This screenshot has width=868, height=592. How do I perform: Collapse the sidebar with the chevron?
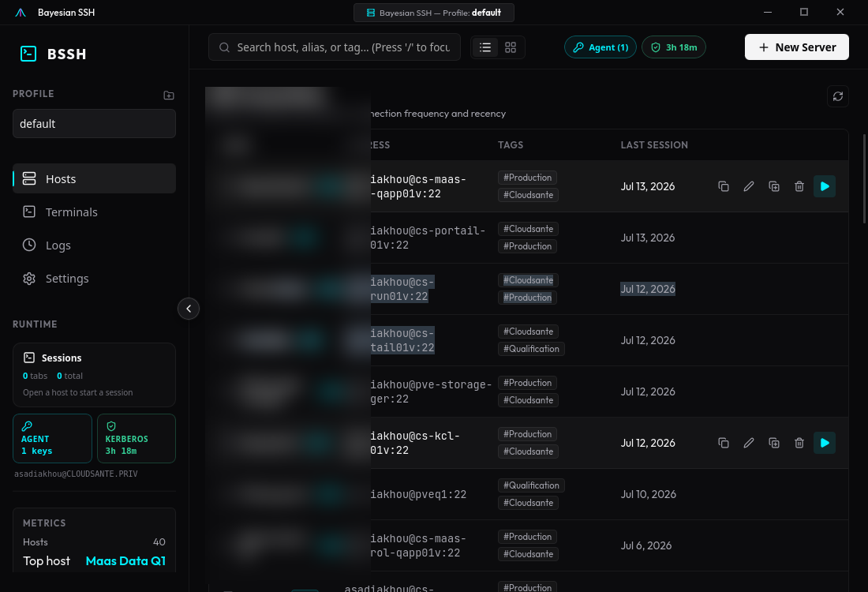click(x=189, y=309)
